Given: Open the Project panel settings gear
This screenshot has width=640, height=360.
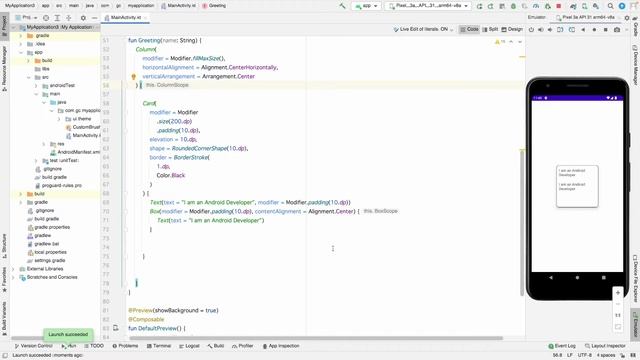Looking at the screenshot, I should [83, 18].
